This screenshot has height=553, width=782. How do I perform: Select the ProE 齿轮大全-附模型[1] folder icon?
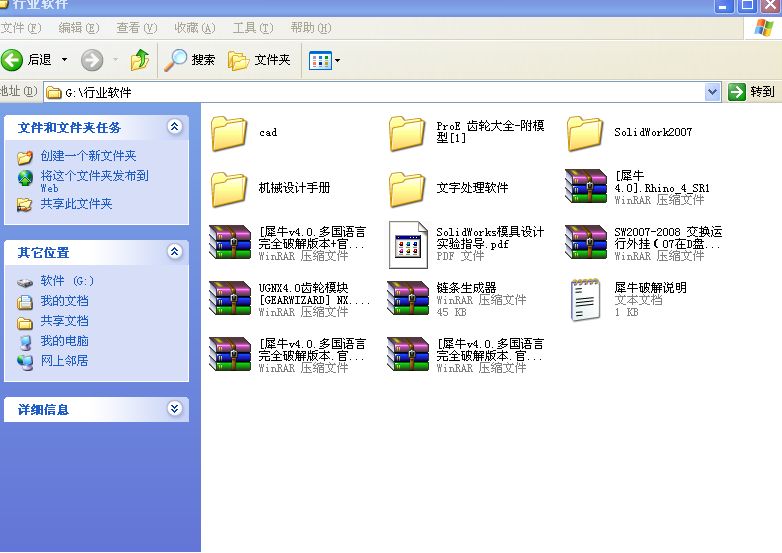pyautogui.click(x=406, y=133)
